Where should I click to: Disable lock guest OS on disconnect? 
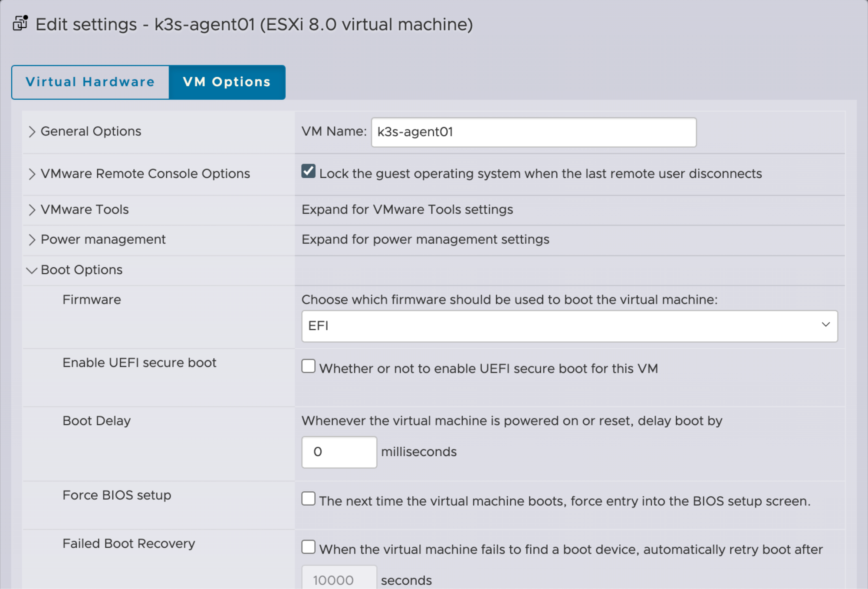pyautogui.click(x=308, y=172)
